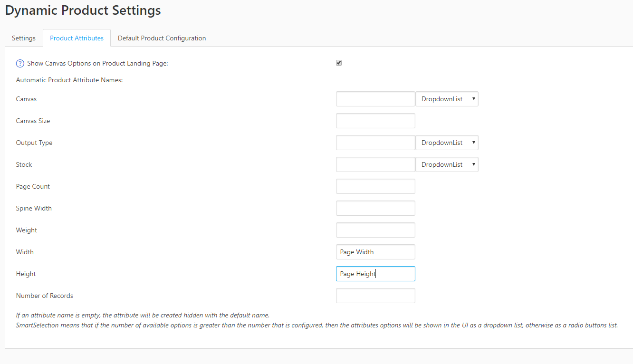Open the Canvas DropdownList selector
633x364 pixels.
click(x=447, y=99)
